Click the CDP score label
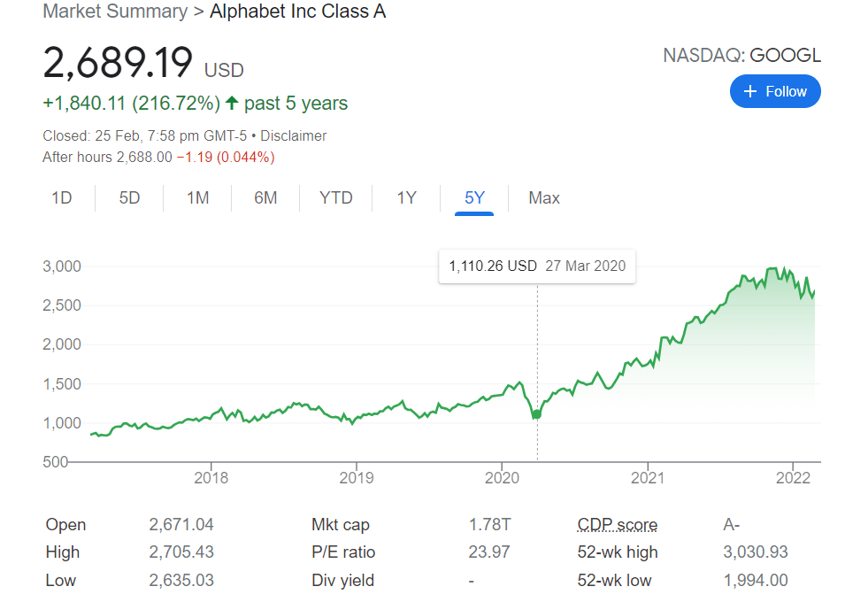 click(617, 524)
